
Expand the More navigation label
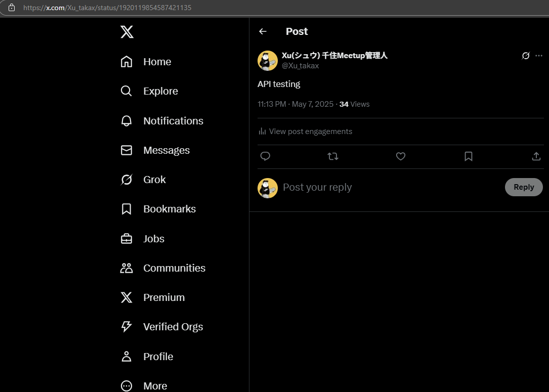155,386
